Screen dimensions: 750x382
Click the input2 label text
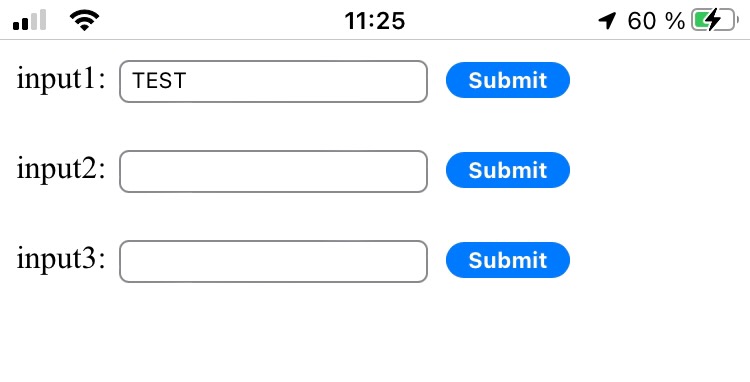[x=61, y=169]
